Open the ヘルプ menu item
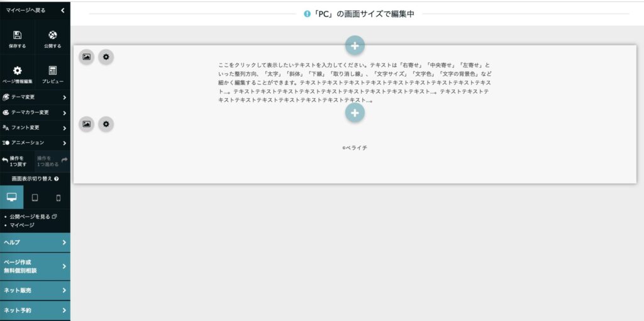 [x=35, y=242]
